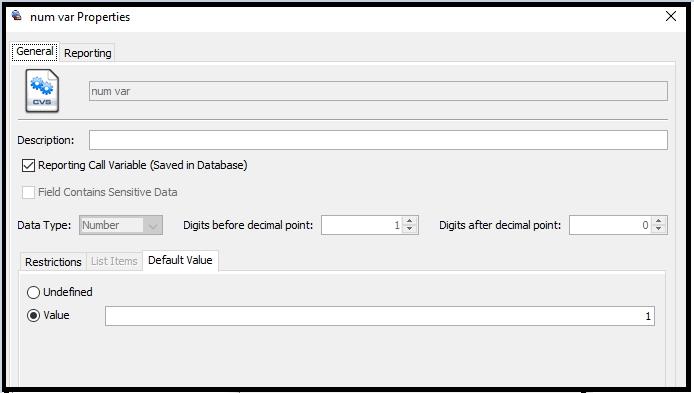
Task: Close the num var Properties window
Action: pyautogui.click(x=671, y=16)
